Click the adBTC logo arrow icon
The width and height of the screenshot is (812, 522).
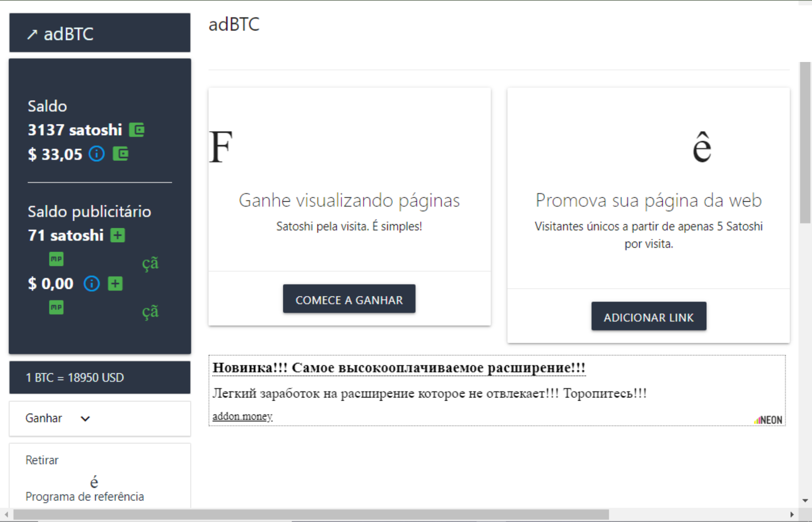[x=32, y=35]
